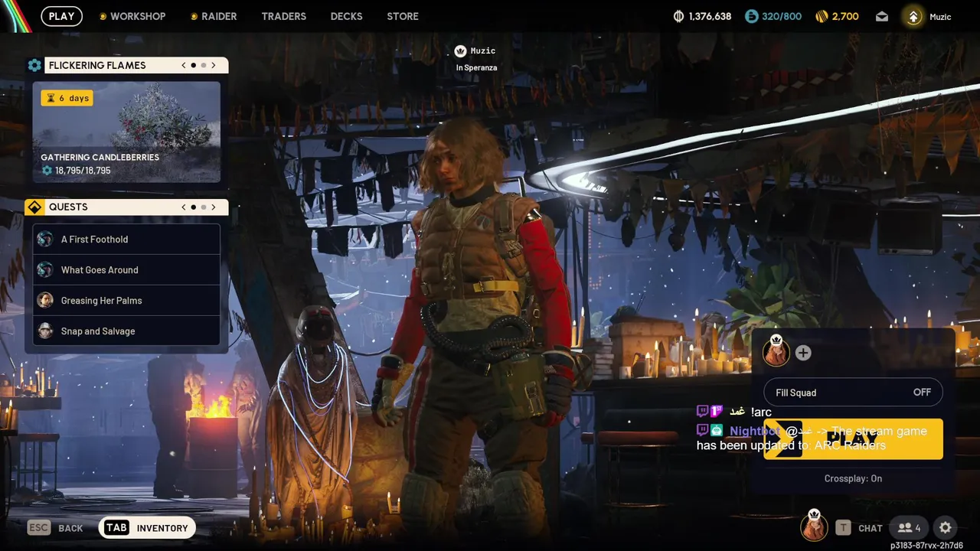Go to next Flickering Flames page arrow

click(x=214, y=65)
